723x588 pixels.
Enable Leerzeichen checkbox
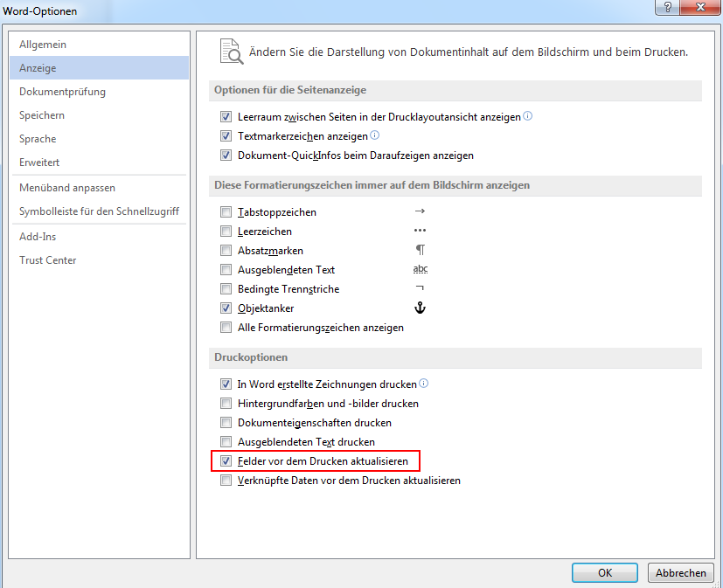coord(226,231)
